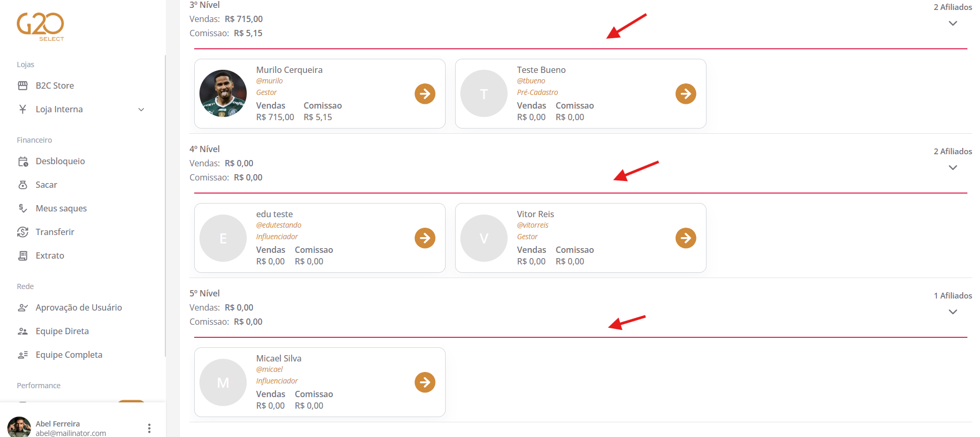Collapse the 3º Nível affiliates chevron
The height and width of the screenshot is (437, 980).
[x=953, y=24]
